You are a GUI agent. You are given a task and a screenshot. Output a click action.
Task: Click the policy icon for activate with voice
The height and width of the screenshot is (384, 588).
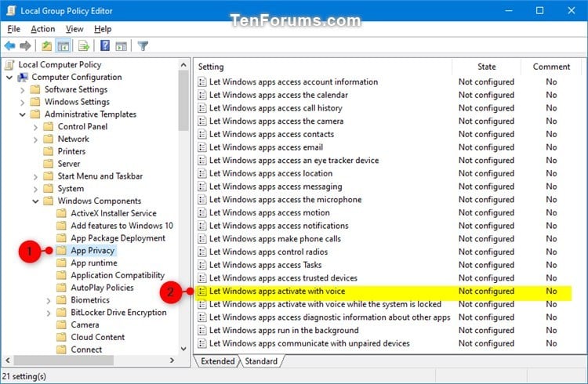click(202, 291)
